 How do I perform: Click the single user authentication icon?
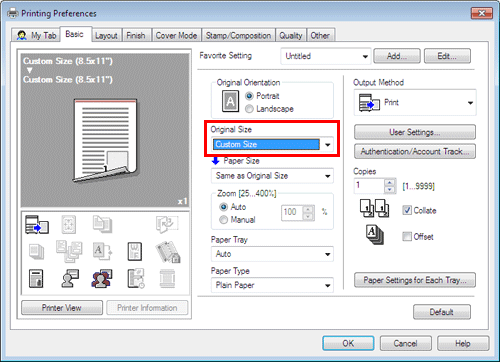(x=70, y=279)
